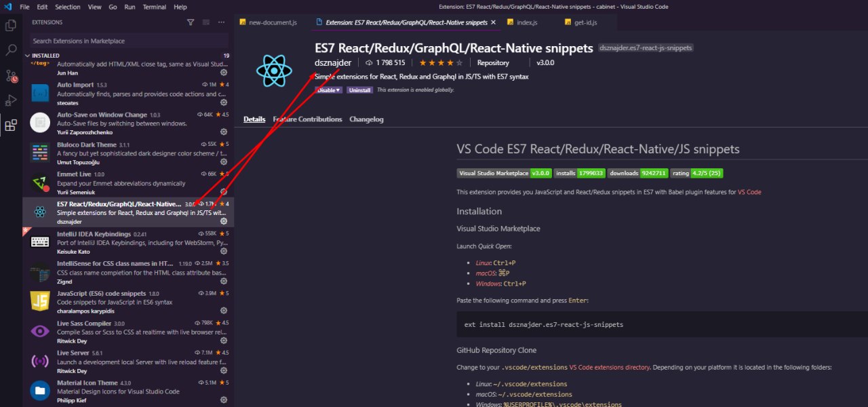Open the Repository link
Viewport: 868px width, 407px height.
coord(493,63)
